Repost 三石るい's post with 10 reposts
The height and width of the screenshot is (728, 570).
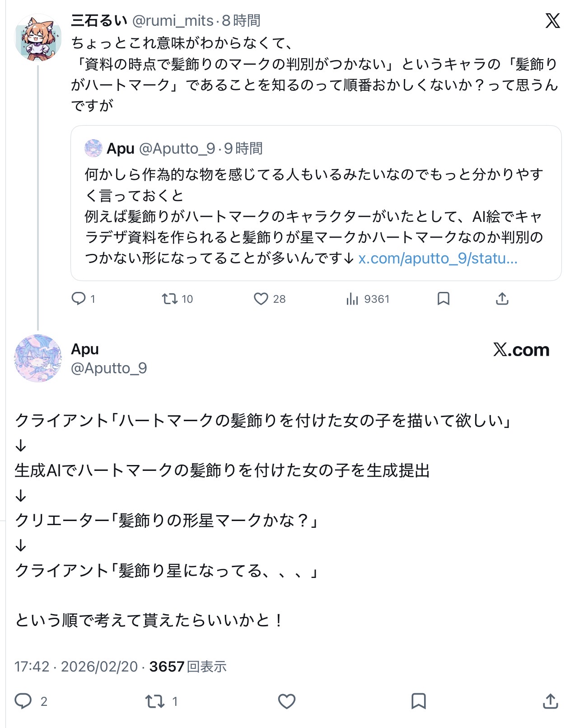170,299
